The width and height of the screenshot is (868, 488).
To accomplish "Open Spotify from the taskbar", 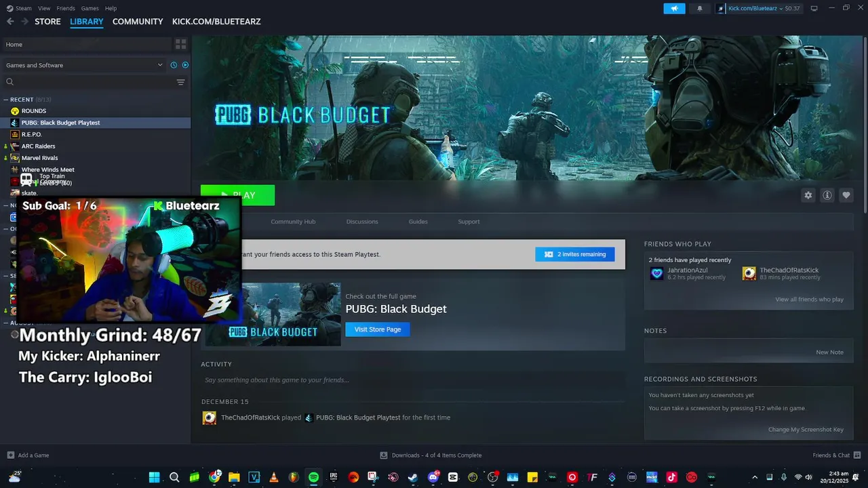I will pos(313,477).
